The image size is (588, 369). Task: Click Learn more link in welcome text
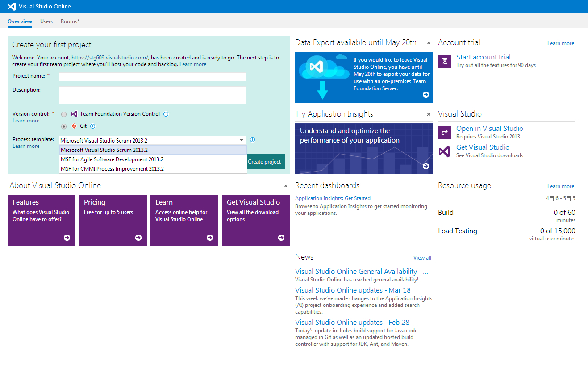(x=193, y=64)
